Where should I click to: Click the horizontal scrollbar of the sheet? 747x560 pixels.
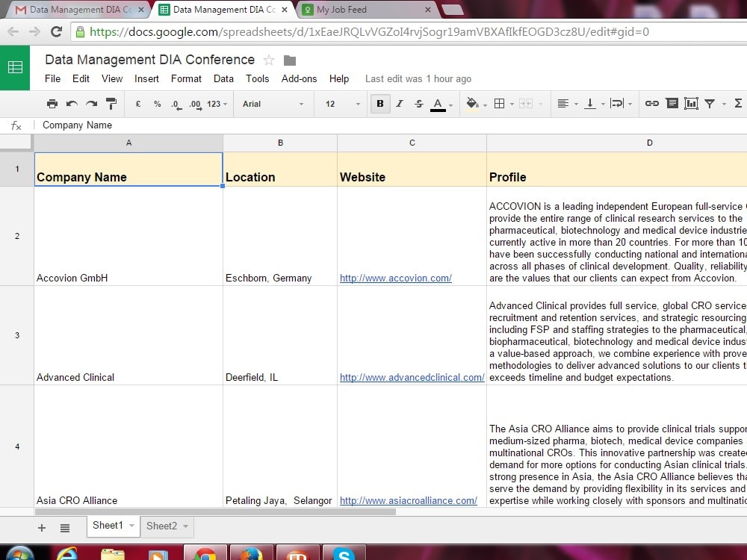215,512
